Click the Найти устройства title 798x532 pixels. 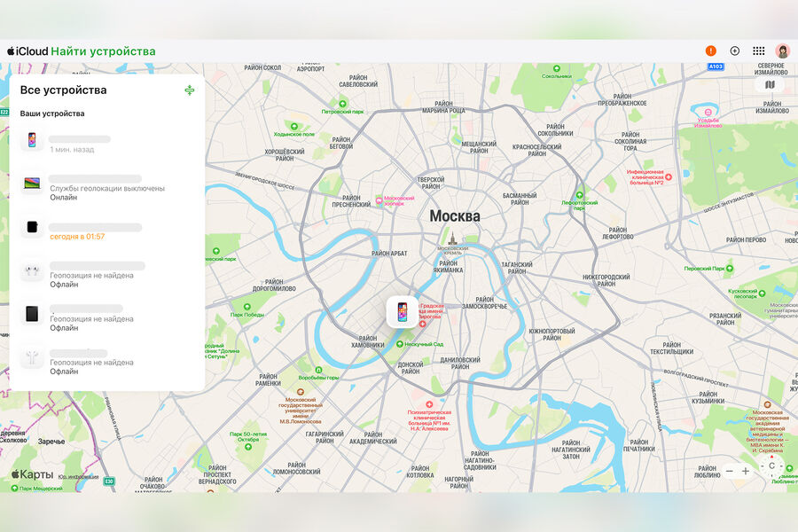(x=104, y=51)
